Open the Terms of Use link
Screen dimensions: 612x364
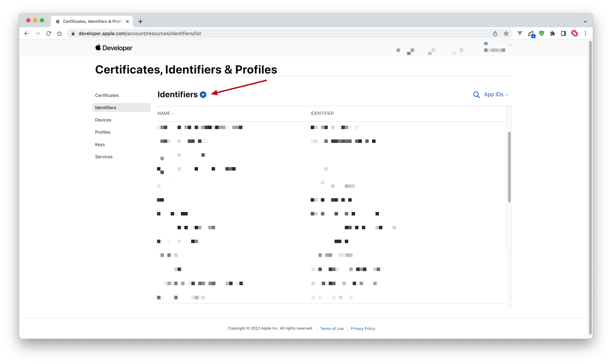click(332, 328)
